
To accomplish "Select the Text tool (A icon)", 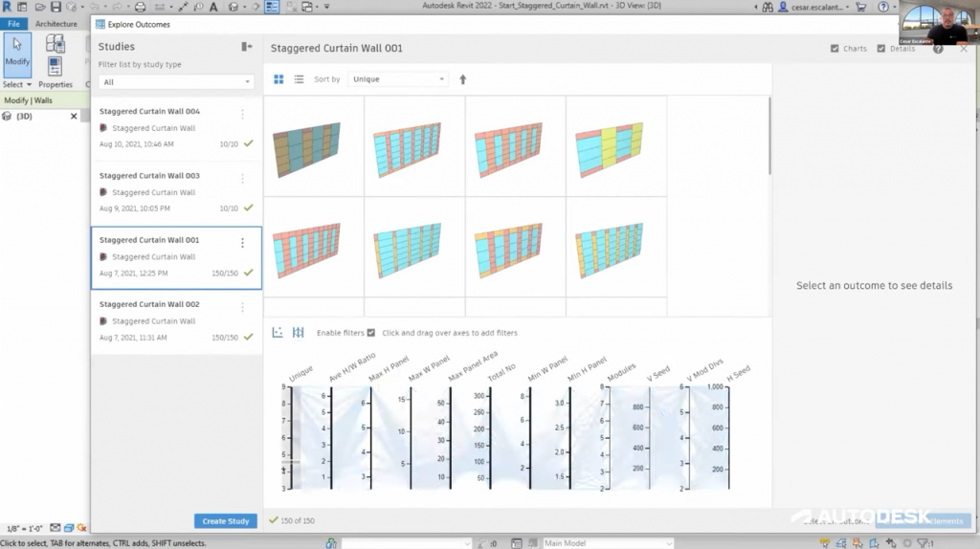I will pos(213,7).
